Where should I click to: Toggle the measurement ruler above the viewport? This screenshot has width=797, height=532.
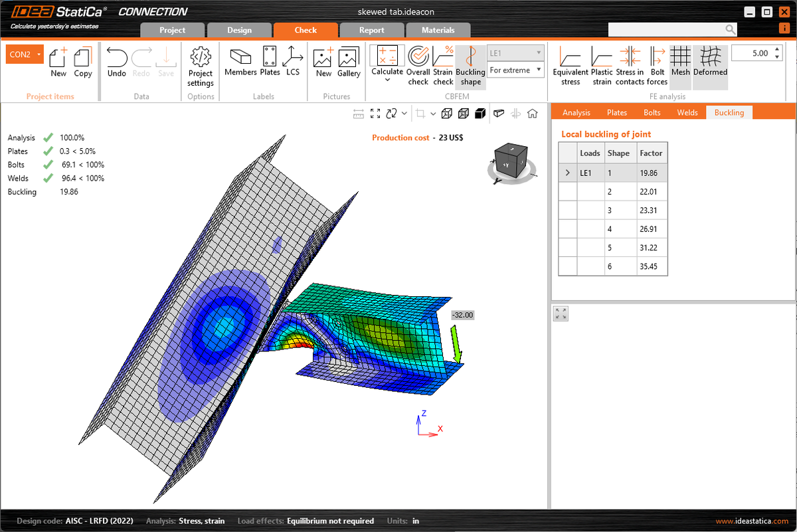[357, 113]
